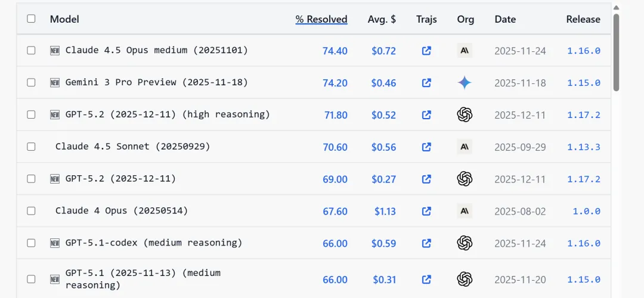The width and height of the screenshot is (644, 298).
Task: Click 74.20 resolved score for Gemini 3 Pro
Action: coord(335,83)
